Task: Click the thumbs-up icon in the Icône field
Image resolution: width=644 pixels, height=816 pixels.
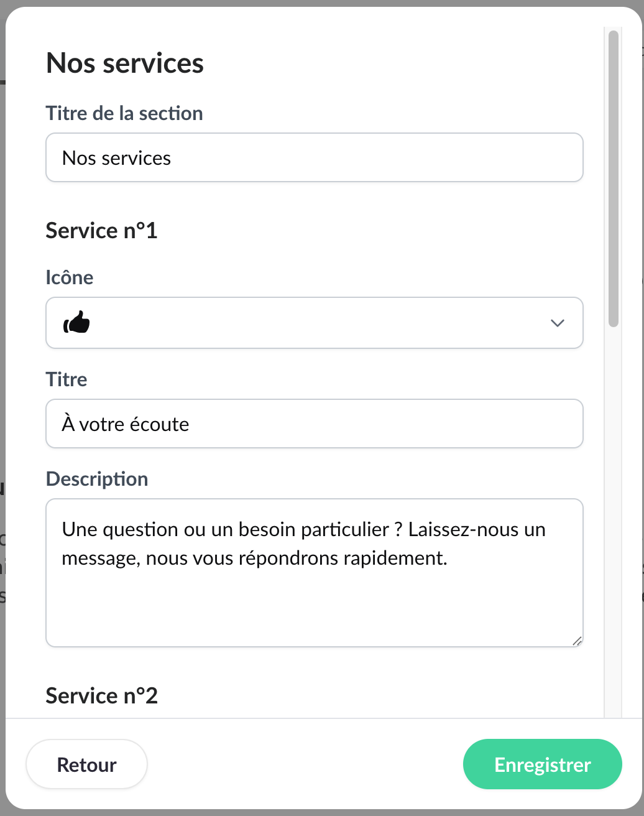Action: [x=77, y=323]
